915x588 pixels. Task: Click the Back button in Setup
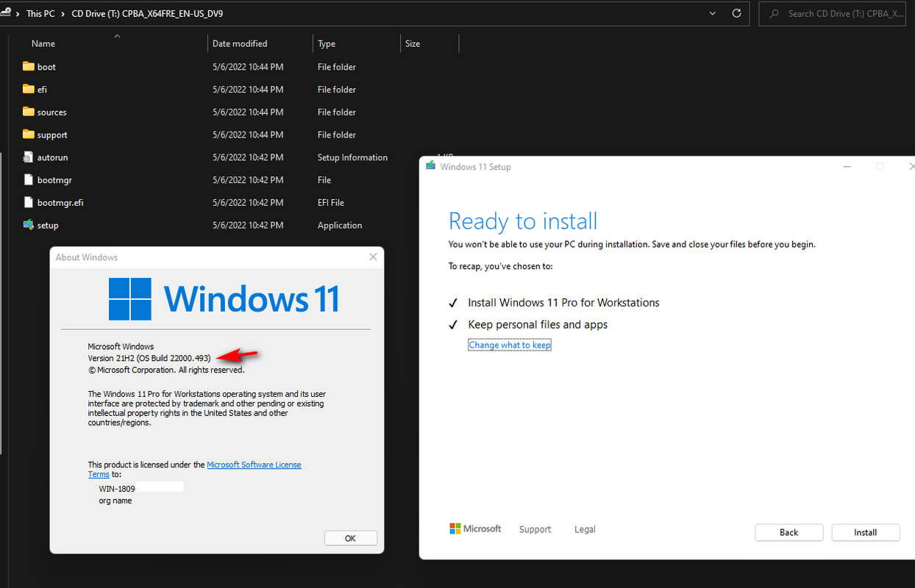point(789,532)
